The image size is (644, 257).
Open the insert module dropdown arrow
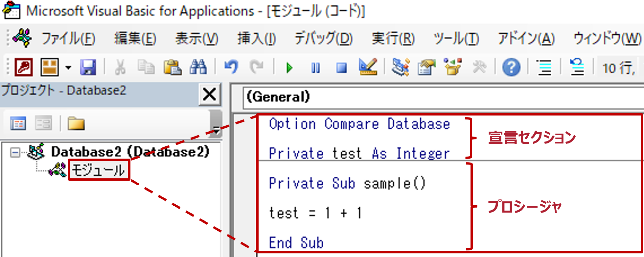(68, 68)
